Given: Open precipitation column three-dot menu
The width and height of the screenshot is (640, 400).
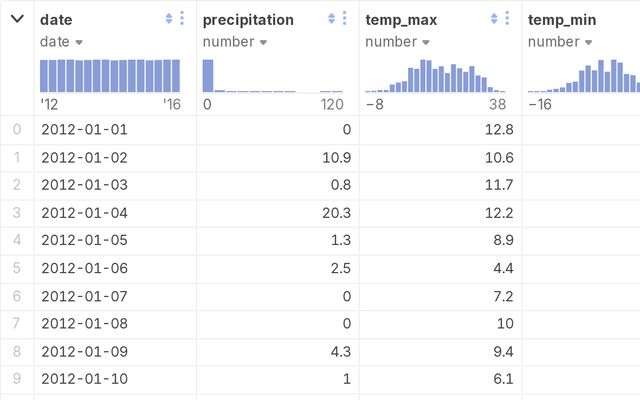Looking at the screenshot, I should tap(344, 19).
